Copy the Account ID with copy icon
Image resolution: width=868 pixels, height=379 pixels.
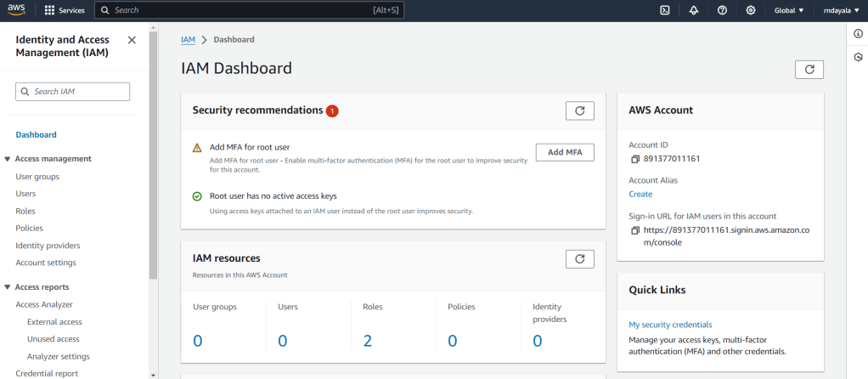tap(635, 159)
